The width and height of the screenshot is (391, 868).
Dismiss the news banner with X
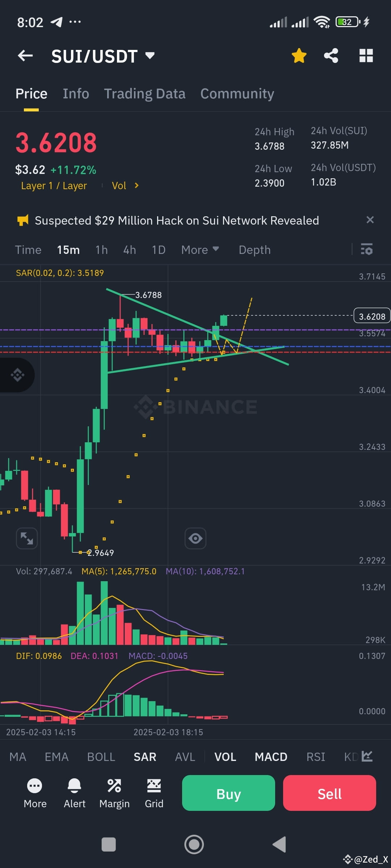tap(370, 220)
